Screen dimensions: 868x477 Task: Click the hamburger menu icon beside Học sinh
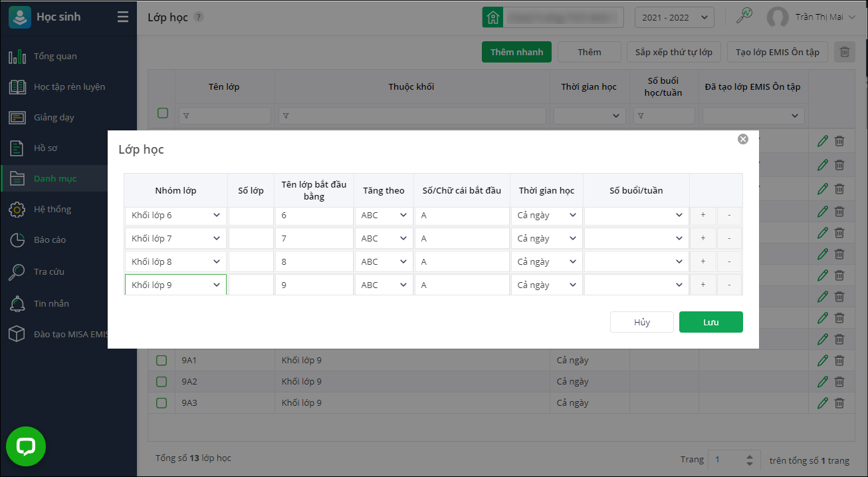[x=123, y=17]
